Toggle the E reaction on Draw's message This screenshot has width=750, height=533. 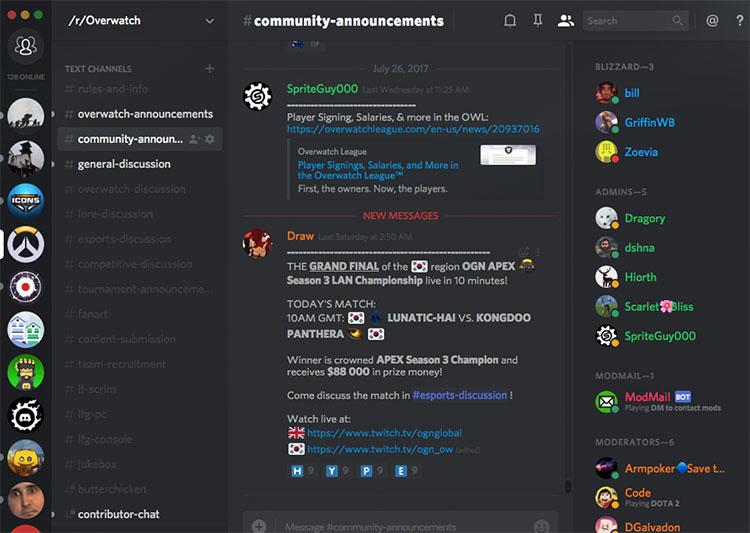[x=407, y=471]
